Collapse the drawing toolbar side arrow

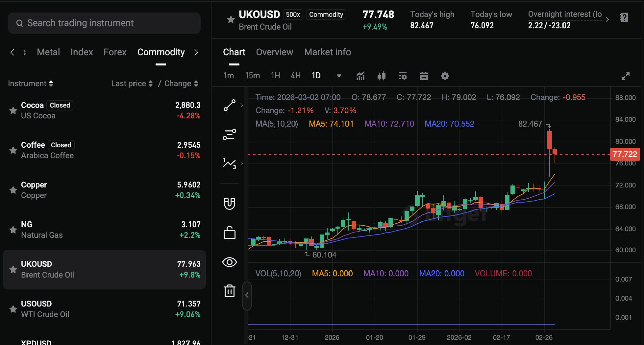click(x=247, y=295)
